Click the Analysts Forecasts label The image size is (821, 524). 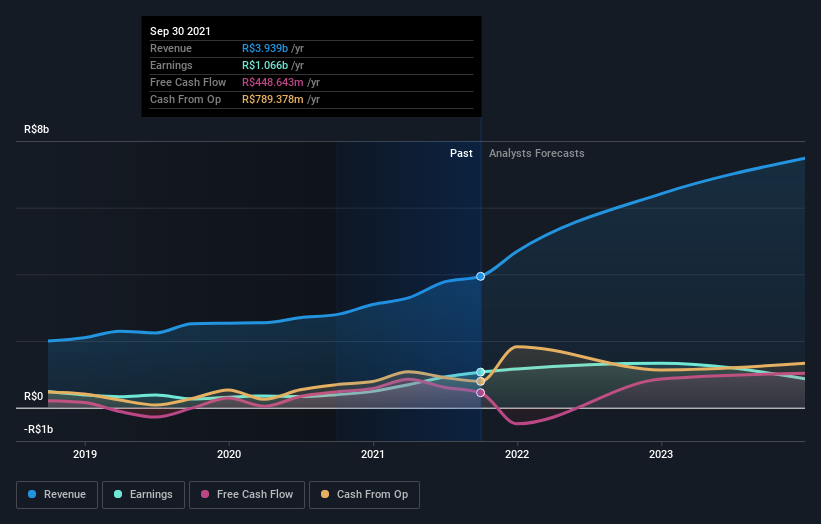537,153
